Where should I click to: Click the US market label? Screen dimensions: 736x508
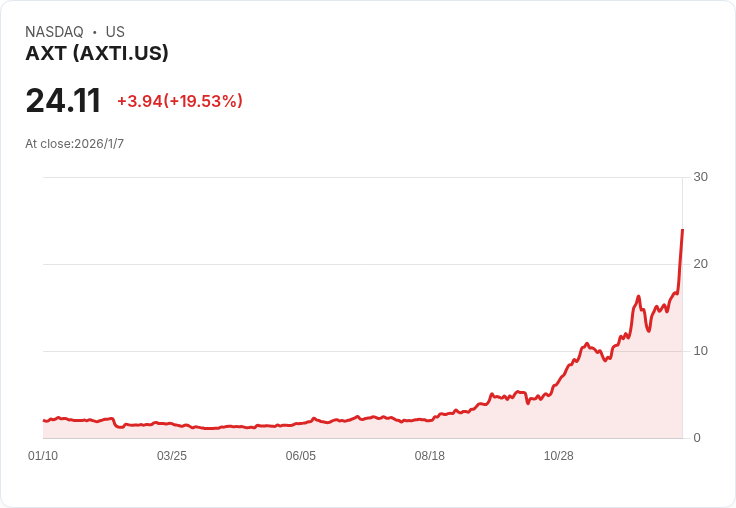(x=115, y=32)
